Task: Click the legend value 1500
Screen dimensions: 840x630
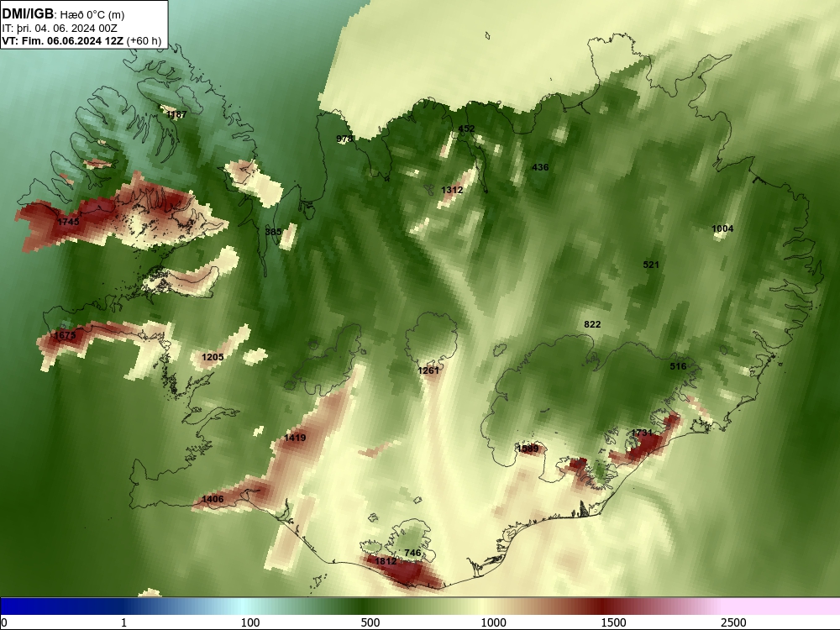Action: 613,622
